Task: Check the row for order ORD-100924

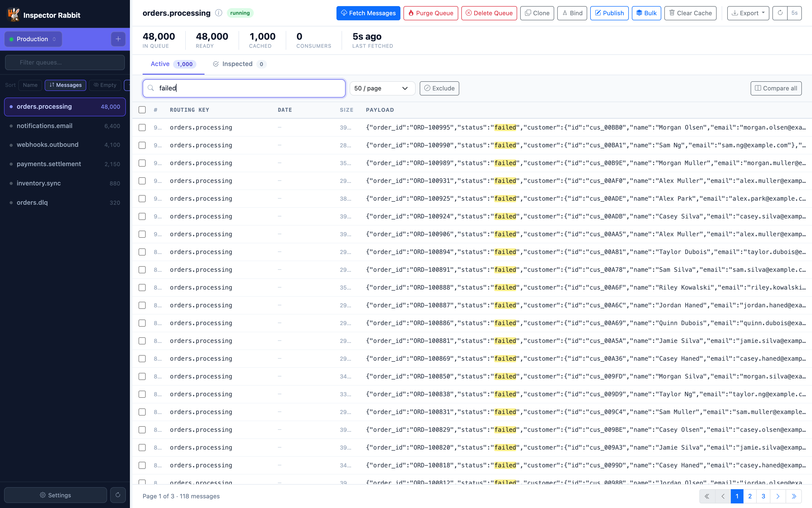Action: pos(142,217)
